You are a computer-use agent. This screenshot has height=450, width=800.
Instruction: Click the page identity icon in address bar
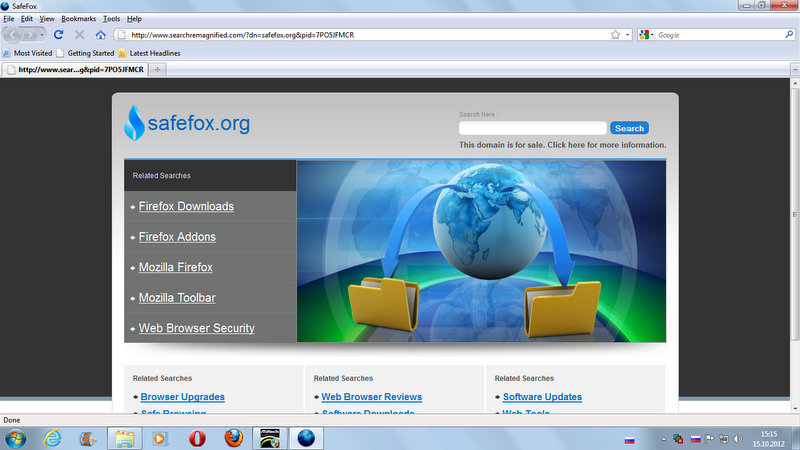point(121,35)
